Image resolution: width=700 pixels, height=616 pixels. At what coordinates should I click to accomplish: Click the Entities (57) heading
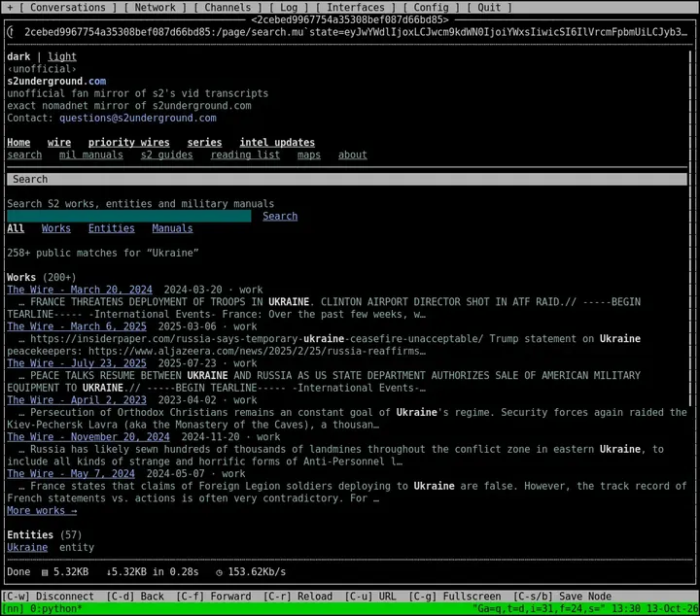[44, 534]
